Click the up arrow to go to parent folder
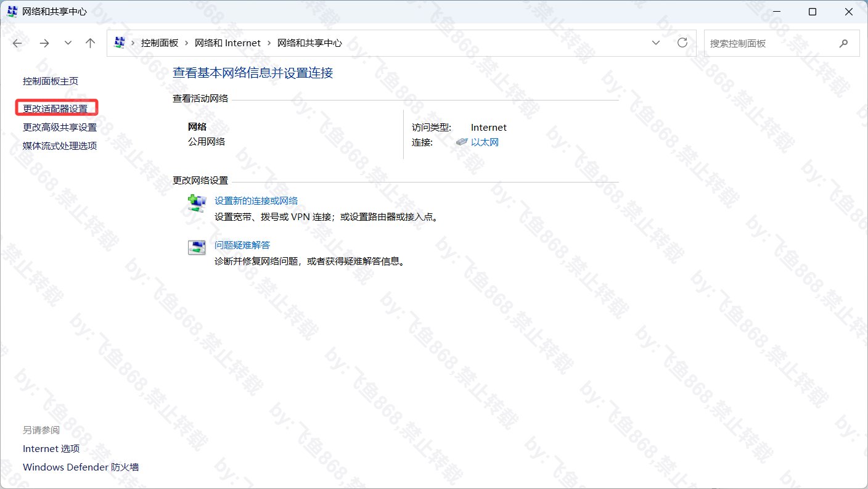 pyautogui.click(x=90, y=43)
